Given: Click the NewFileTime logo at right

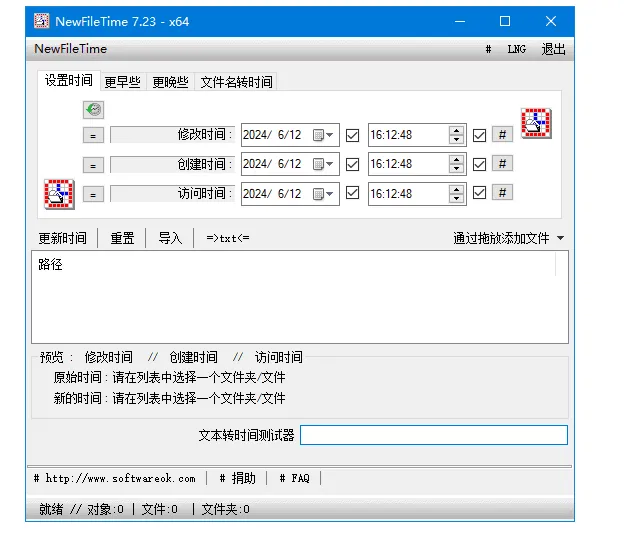Looking at the screenshot, I should click(x=536, y=123).
